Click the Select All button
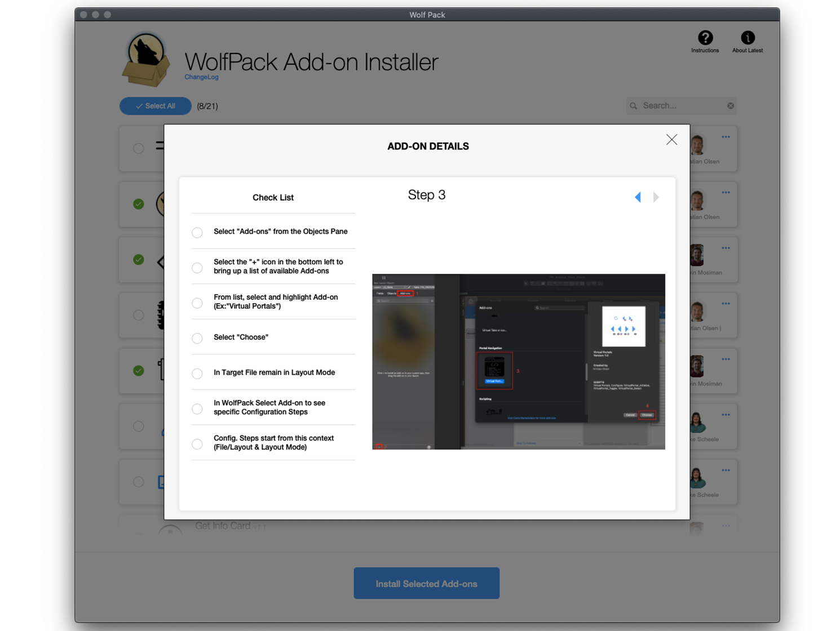This screenshot has height=631, width=840. tap(155, 106)
